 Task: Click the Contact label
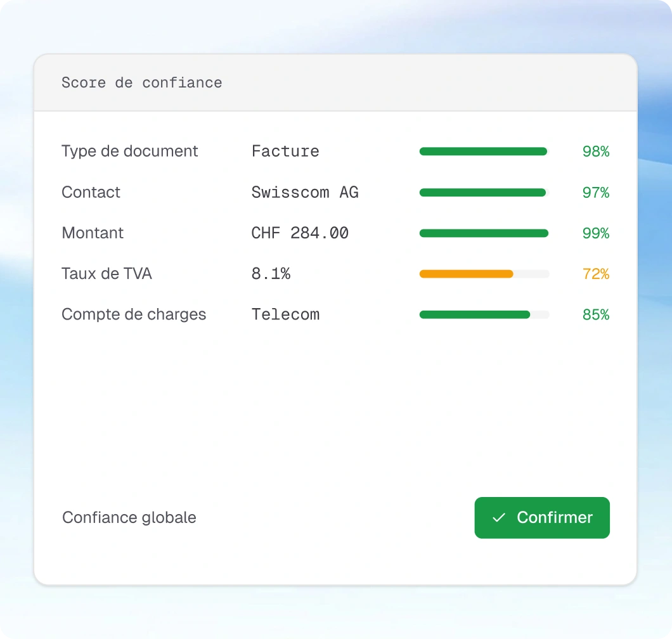point(91,192)
